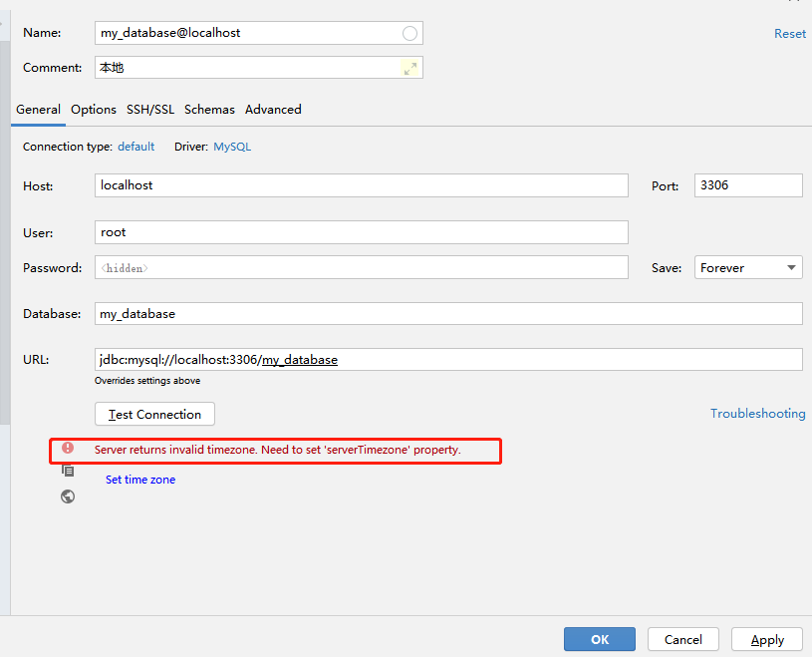Click the Set time zone link
The height and width of the screenshot is (657, 812).
tap(140, 480)
